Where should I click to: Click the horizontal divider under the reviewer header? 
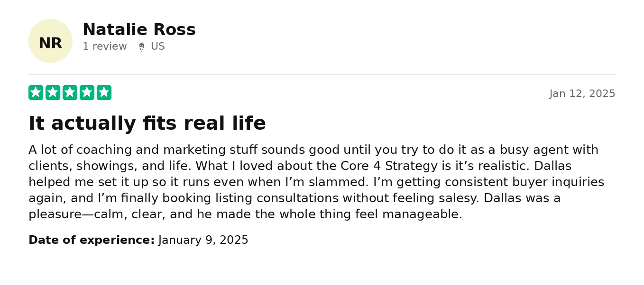pyautogui.click(x=322, y=74)
